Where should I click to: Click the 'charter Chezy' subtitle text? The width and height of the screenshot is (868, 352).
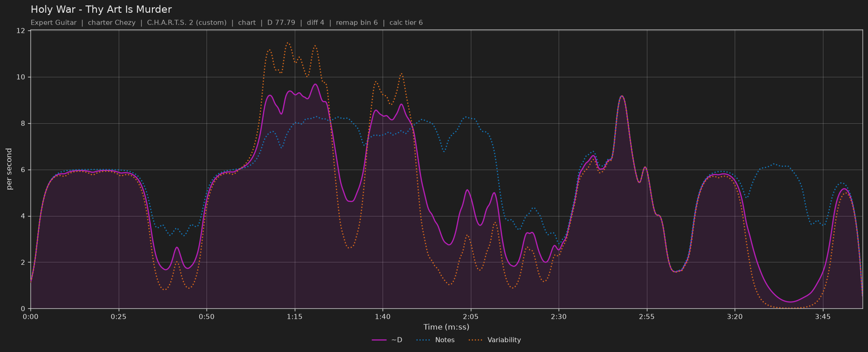[x=111, y=22]
